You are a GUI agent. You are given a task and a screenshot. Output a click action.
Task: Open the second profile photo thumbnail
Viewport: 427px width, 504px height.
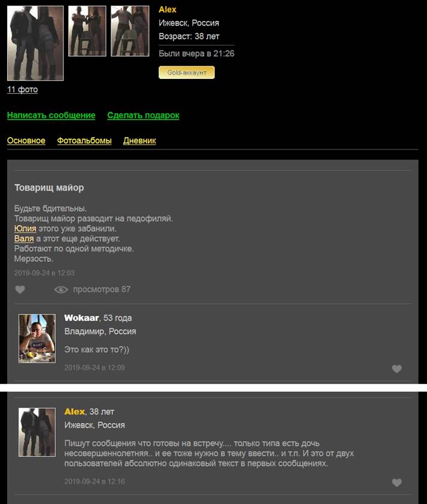87,31
